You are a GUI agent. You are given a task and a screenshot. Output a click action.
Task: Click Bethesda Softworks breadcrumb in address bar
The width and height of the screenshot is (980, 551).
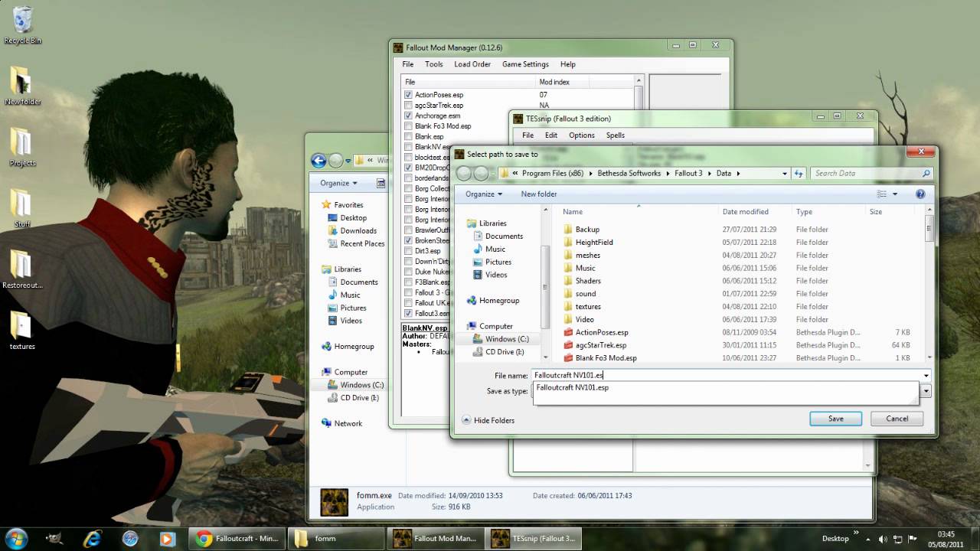click(629, 174)
